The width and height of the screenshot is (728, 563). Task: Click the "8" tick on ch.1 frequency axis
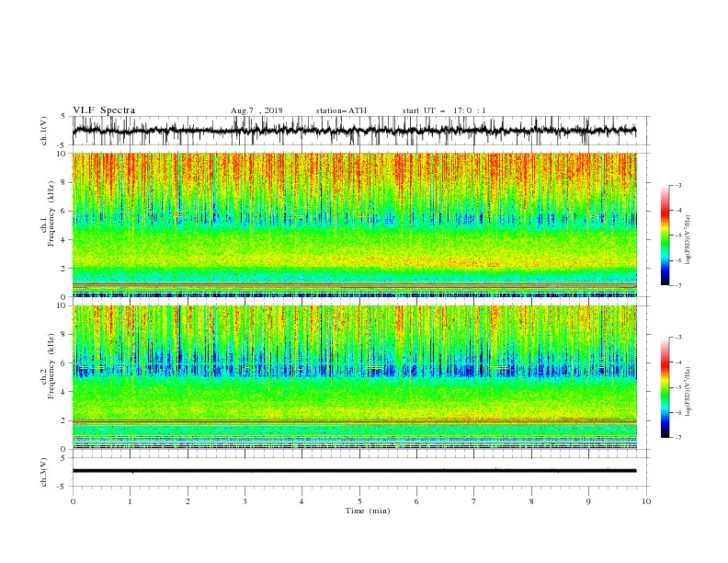(64, 182)
